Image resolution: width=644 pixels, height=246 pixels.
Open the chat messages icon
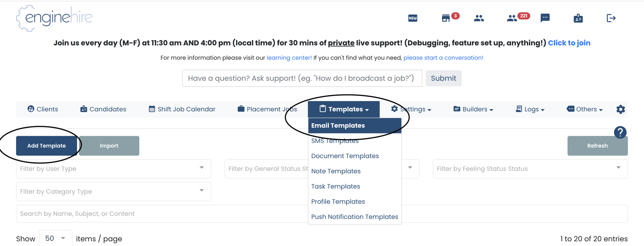tap(545, 18)
